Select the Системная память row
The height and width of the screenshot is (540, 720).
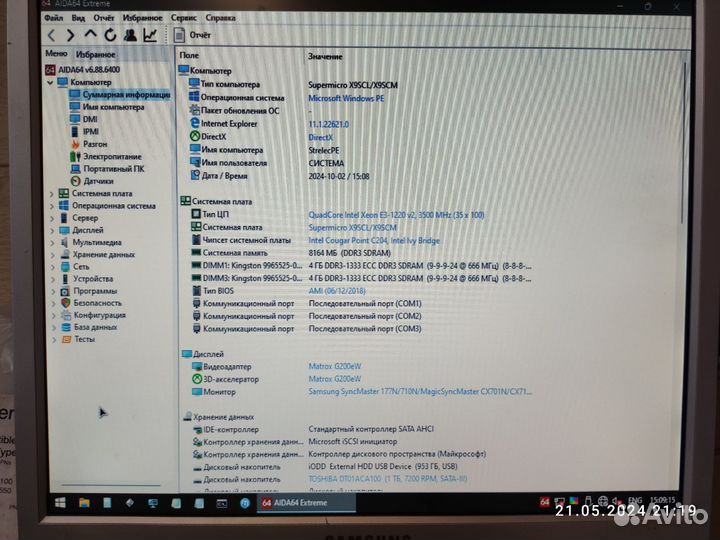pos(360,253)
